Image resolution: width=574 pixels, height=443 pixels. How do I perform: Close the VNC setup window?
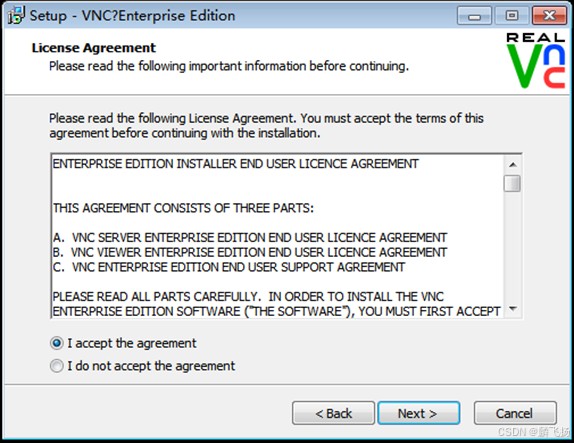tap(549, 16)
